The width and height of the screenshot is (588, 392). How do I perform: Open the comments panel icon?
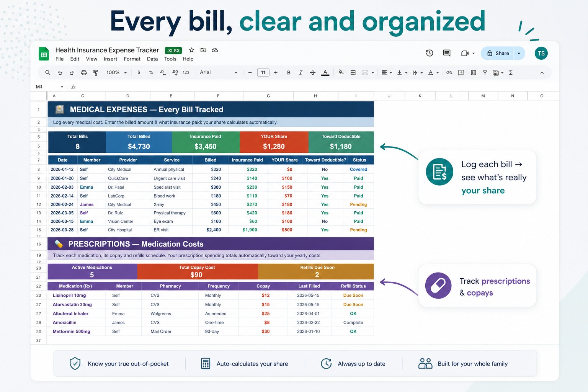point(446,53)
